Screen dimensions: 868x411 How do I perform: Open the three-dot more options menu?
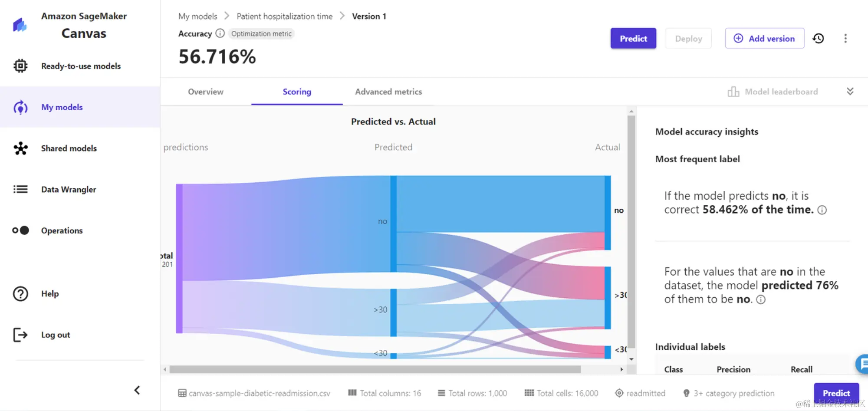845,39
